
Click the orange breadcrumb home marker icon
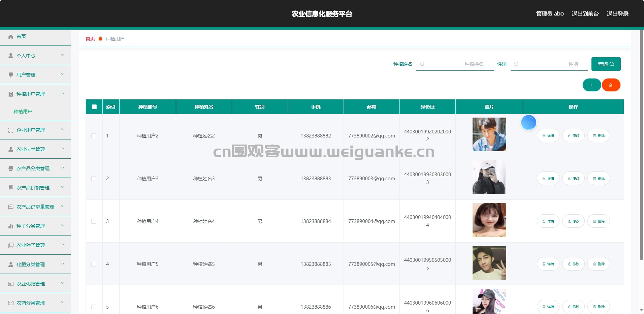click(x=100, y=39)
